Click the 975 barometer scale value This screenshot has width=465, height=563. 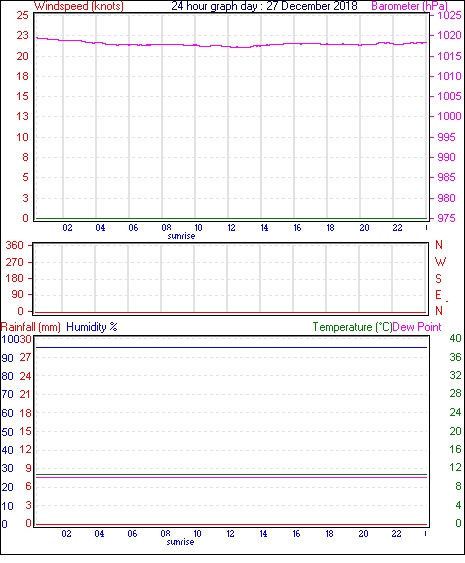click(x=446, y=218)
